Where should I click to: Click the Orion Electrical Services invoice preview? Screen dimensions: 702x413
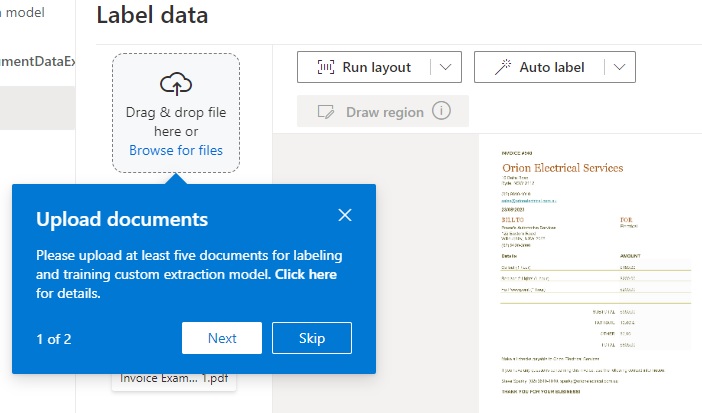click(590, 273)
